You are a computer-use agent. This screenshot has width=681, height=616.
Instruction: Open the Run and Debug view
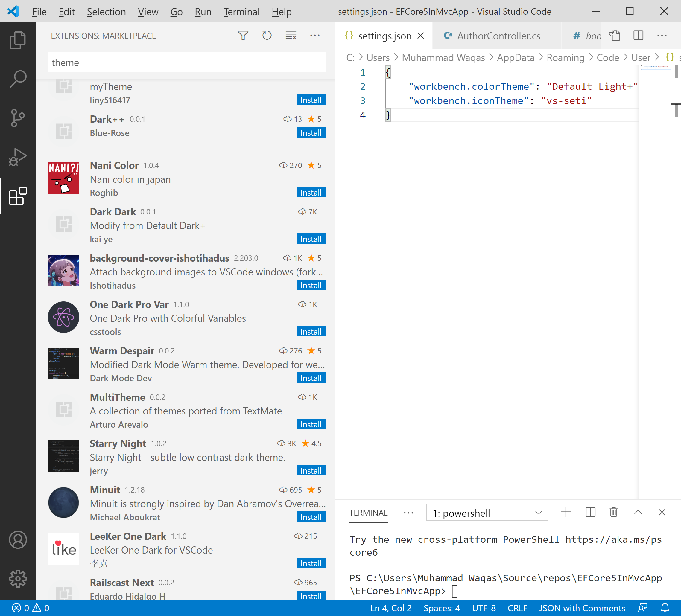pos(18,157)
